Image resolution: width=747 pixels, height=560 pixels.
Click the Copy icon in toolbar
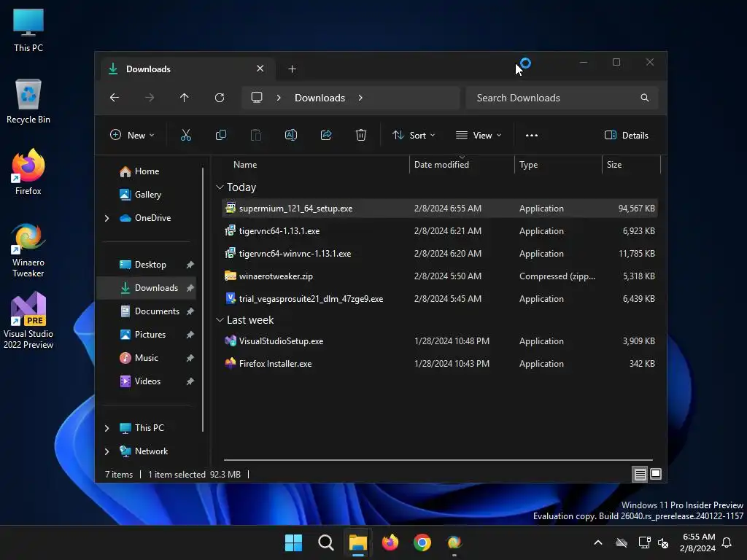(220, 135)
